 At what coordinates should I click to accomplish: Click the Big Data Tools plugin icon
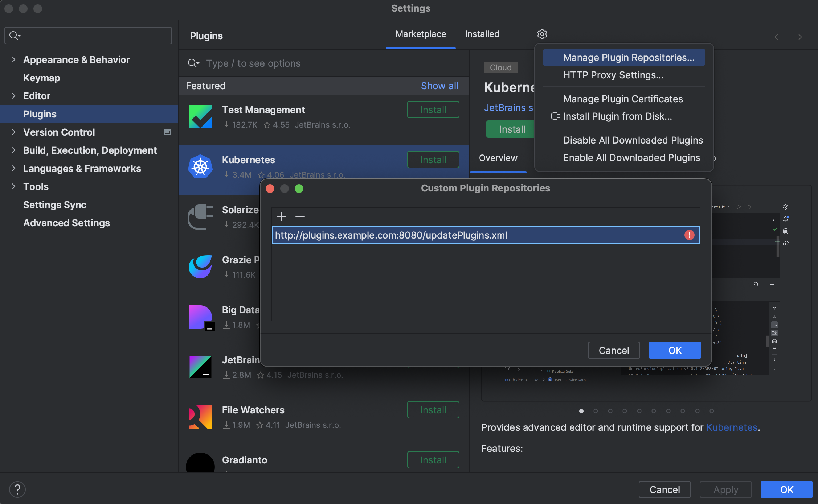point(200,317)
